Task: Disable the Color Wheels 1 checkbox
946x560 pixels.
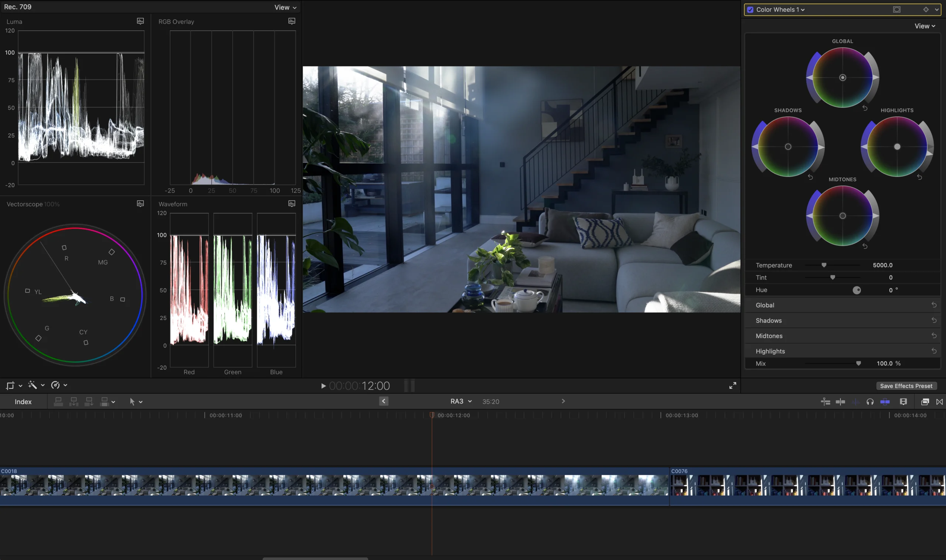Action: click(x=750, y=10)
